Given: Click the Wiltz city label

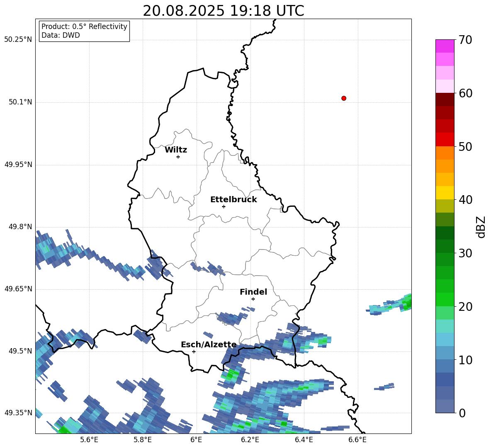Looking at the screenshot, I should click(x=176, y=150).
